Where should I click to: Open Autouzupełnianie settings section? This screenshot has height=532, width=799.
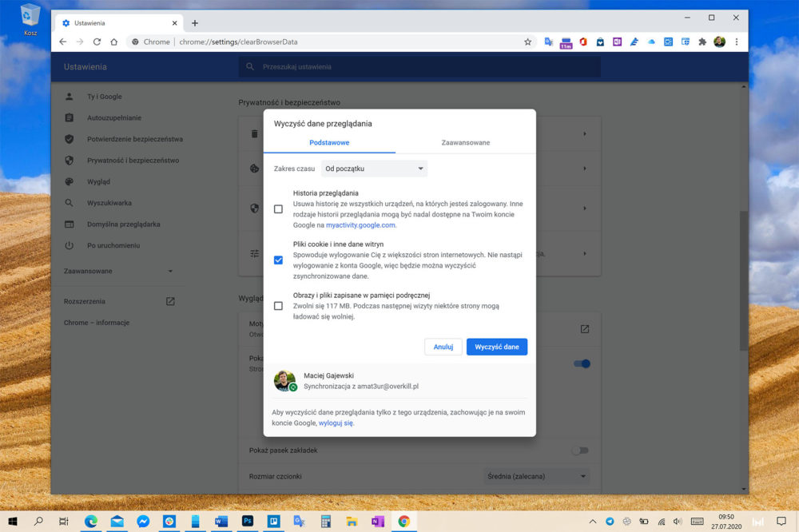[114, 117]
